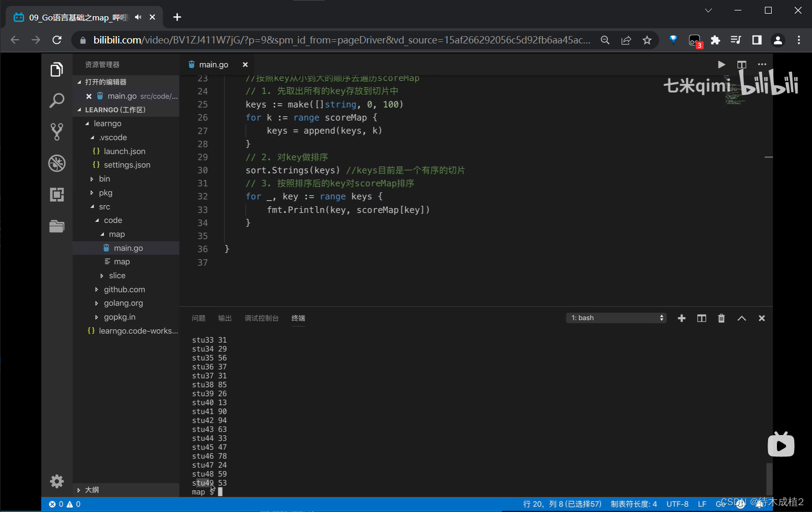Open settings.json in explorer

[x=126, y=165]
